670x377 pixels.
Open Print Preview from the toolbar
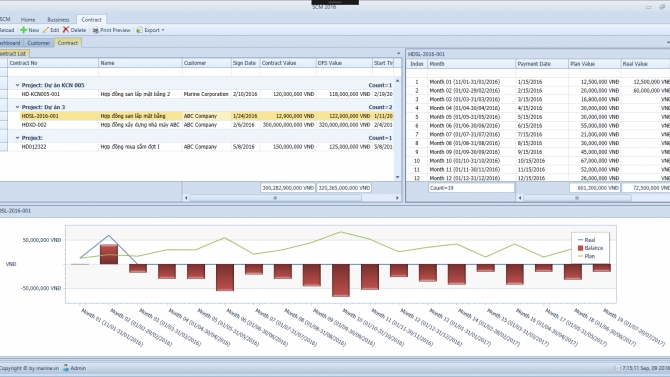click(112, 30)
